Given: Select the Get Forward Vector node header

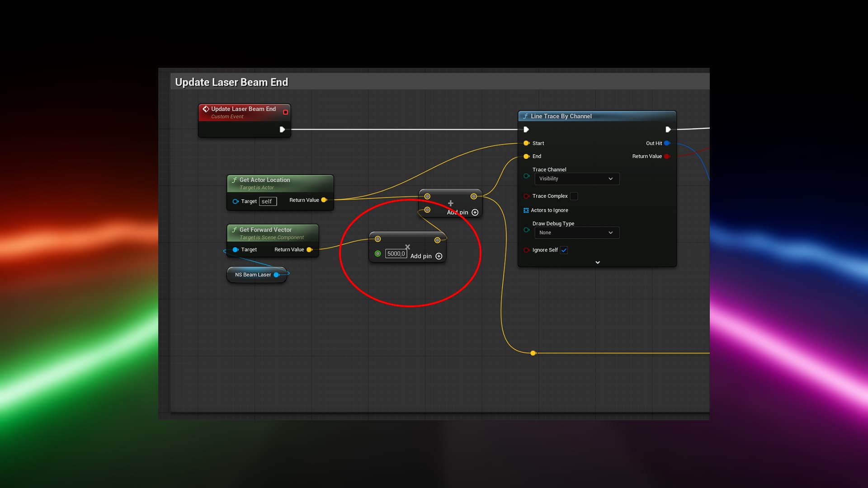Looking at the screenshot, I should pos(273,233).
